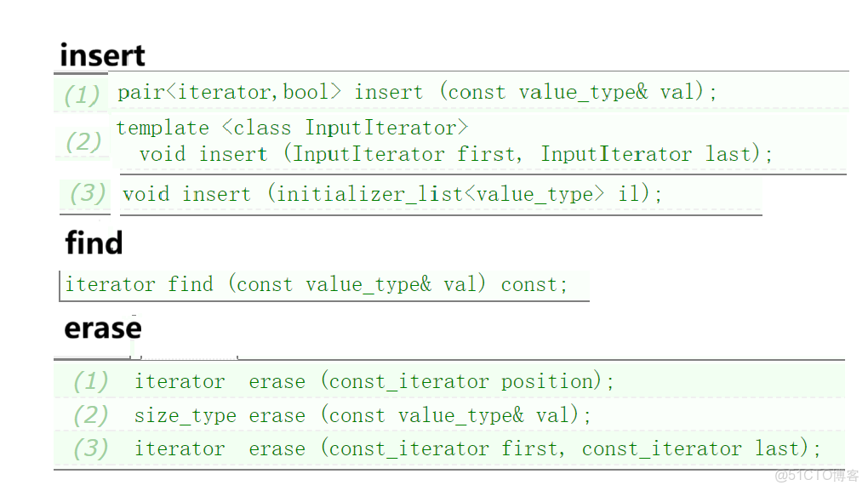868x491 pixels.
Task: Click the (1) label in the erase list
Action: pos(90,381)
